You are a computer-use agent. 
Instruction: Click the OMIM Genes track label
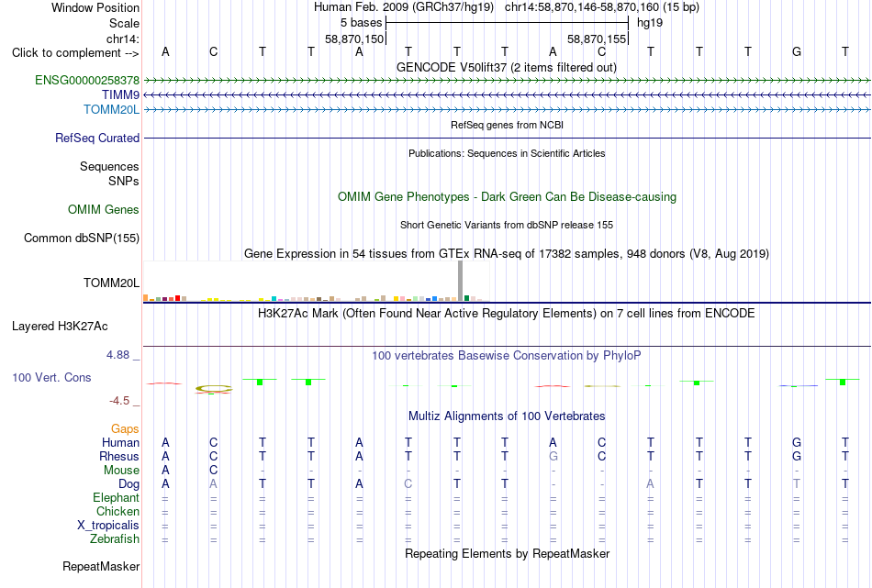103,209
